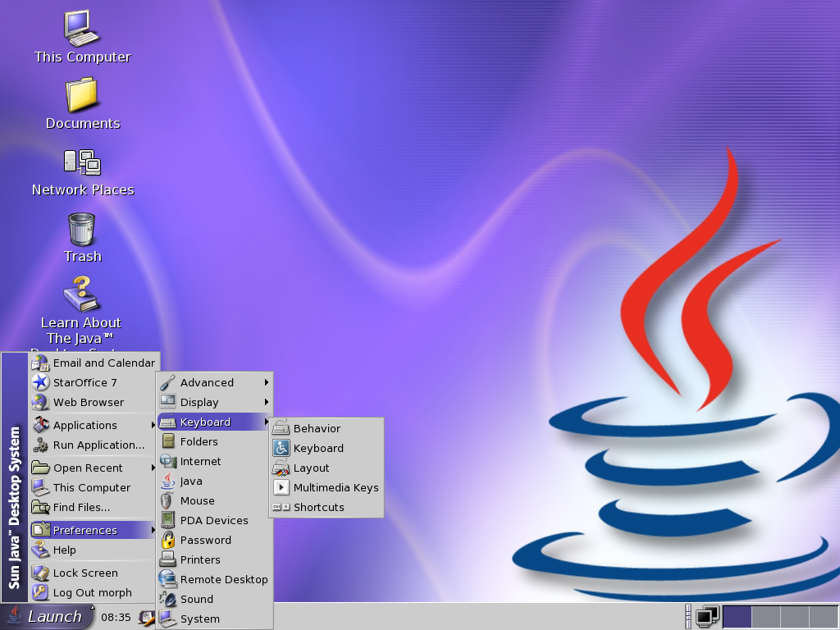Click Lock Screen in the Launch menu

point(94,573)
